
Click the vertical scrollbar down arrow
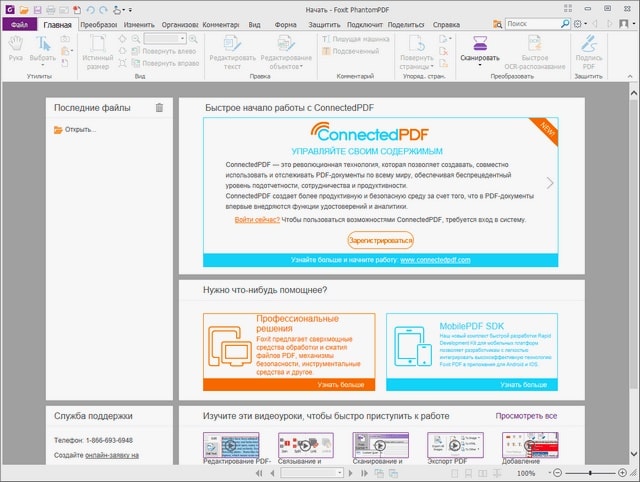633,453
